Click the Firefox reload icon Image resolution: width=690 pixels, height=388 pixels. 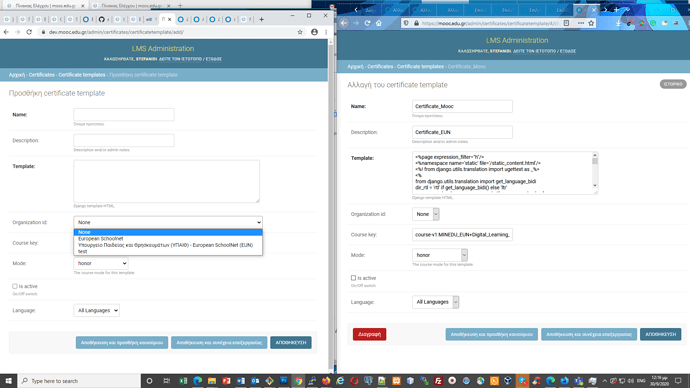[367, 23]
